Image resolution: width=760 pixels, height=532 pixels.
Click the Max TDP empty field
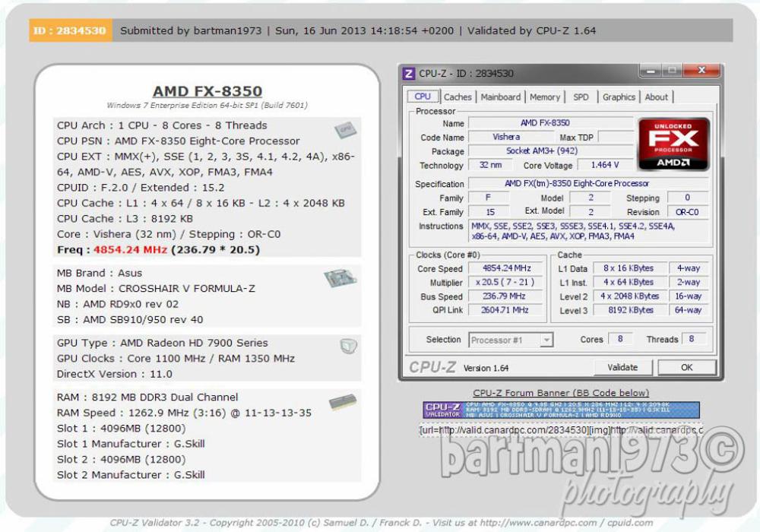pos(616,137)
